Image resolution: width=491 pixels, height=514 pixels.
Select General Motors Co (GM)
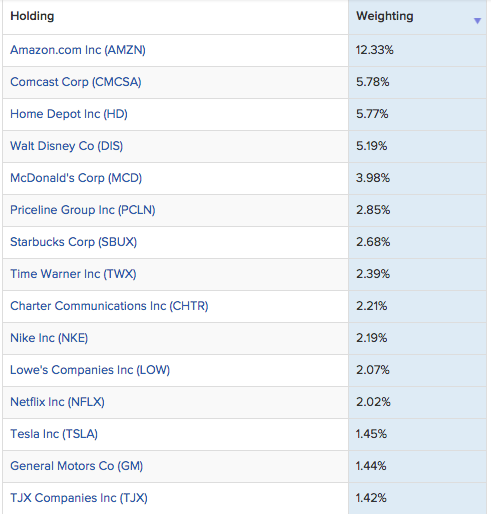tap(76, 466)
